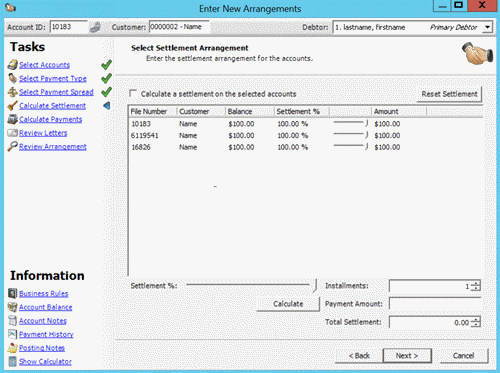Click the green checkmark next to Select Payment Type
The height and width of the screenshot is (373, 500).
pos(106,78)
